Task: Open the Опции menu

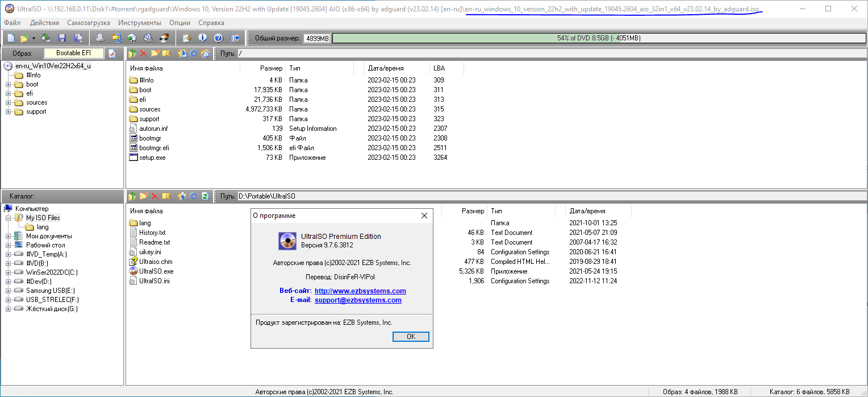Action: [180, 23]
